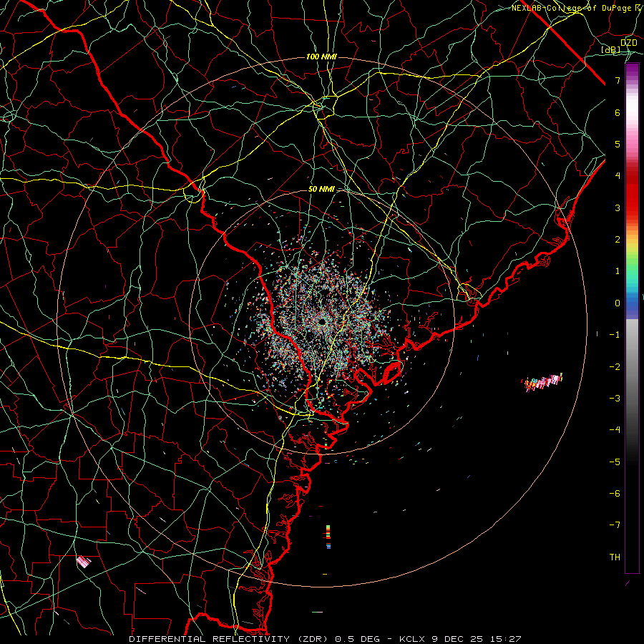
Task: Click the '5' value on the color scale
Action: pos(618,144)
